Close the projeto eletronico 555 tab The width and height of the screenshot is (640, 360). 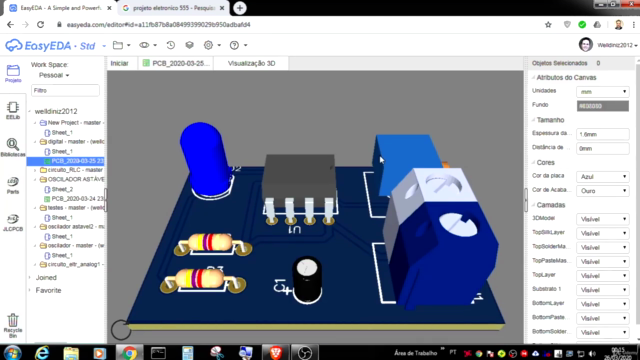click(x=222, y=8)
